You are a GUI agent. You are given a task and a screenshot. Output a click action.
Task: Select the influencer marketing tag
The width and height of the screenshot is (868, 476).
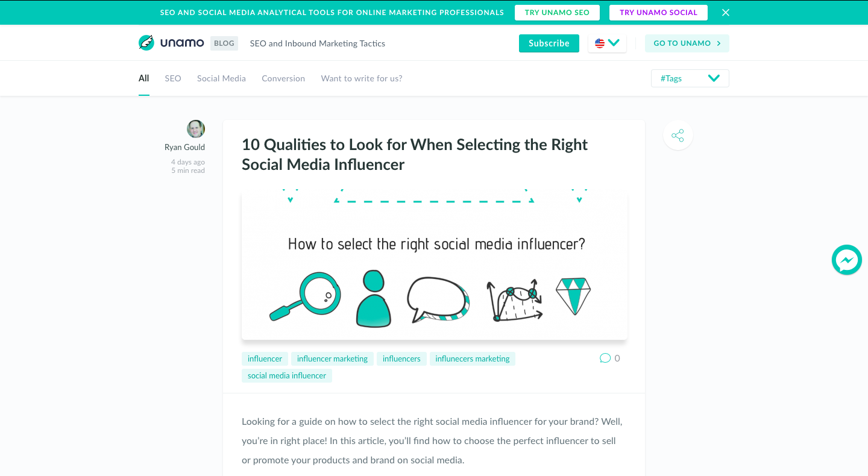332,359
